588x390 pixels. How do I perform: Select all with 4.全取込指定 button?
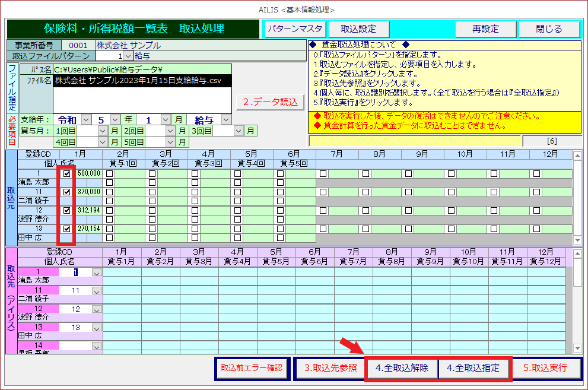[474, 368]
